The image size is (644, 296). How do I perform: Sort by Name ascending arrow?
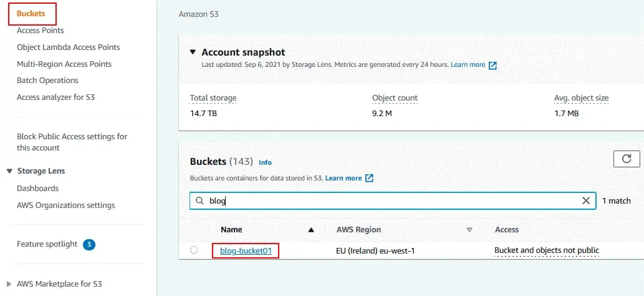click(311, 230)
